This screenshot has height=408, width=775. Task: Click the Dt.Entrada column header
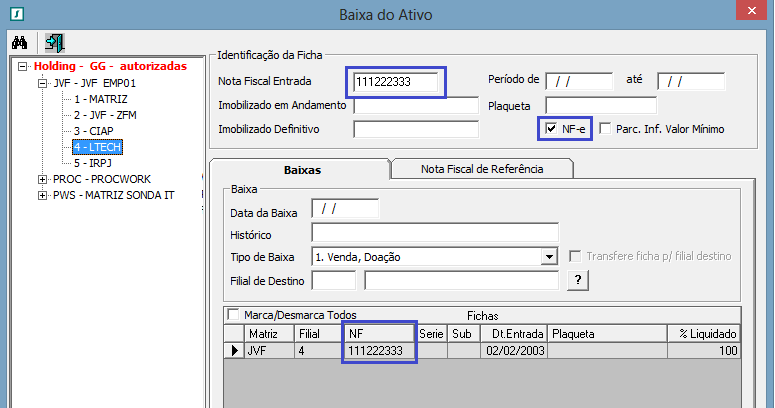pos(514,334)
